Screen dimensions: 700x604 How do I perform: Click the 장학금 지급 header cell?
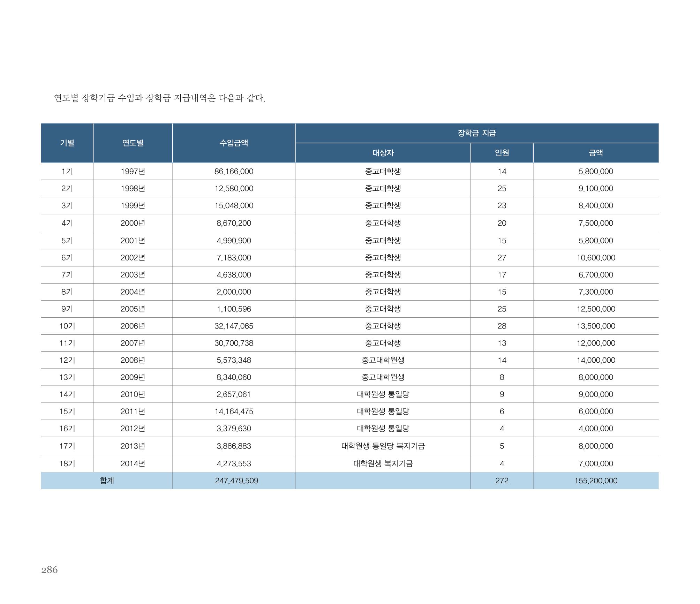coord(477,133)
